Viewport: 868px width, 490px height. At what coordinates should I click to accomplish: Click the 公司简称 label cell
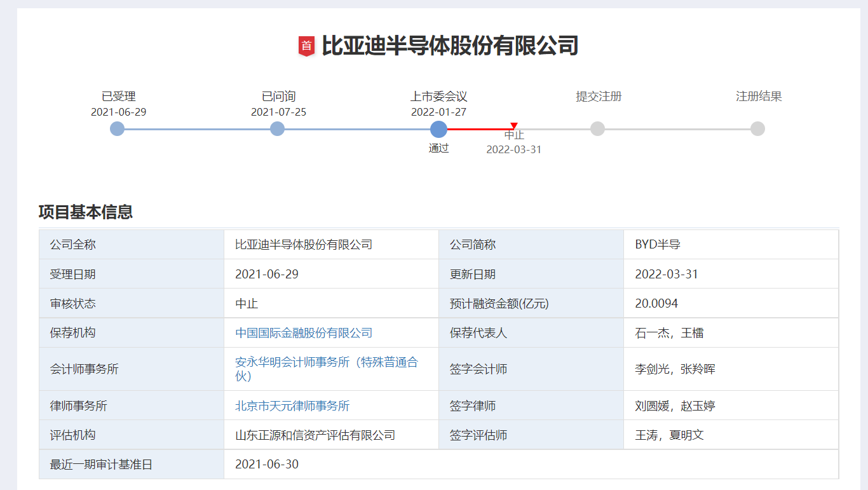click(531, 245)
